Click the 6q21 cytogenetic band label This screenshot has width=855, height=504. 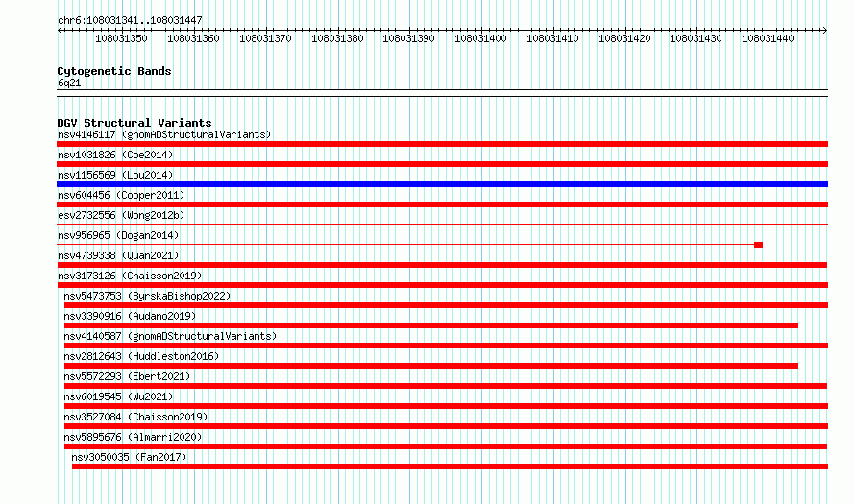click(x=69, y=83)
